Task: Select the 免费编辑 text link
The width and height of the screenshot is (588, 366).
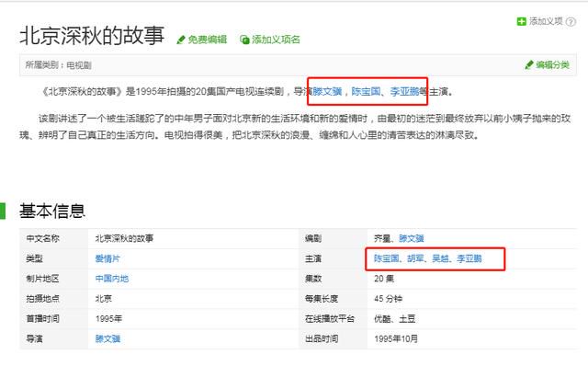Action: click(208, 40)
